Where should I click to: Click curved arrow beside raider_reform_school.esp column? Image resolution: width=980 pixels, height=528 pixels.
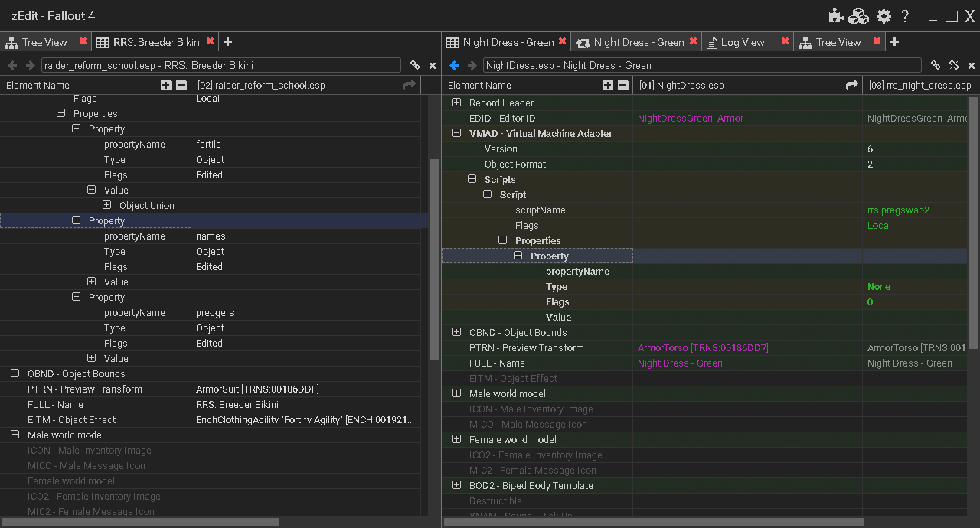pyautogui.click(x=410, y=85)
